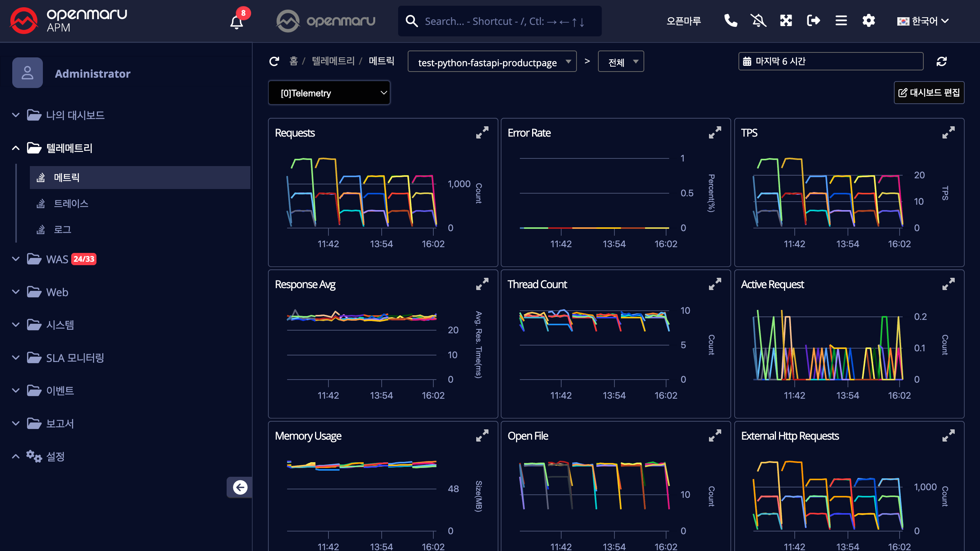Click the search input field

pos(505,21)
